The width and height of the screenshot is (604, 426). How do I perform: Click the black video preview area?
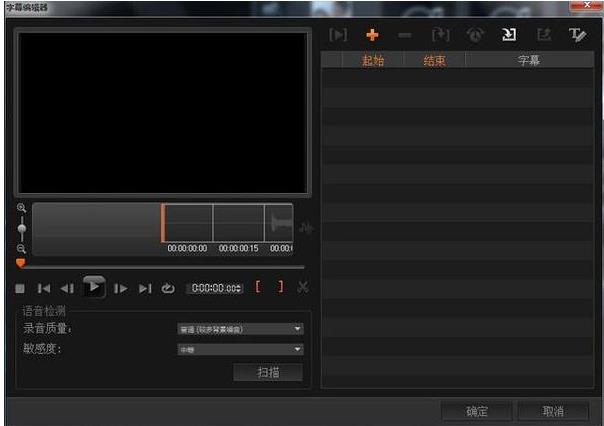click(163, 113)
